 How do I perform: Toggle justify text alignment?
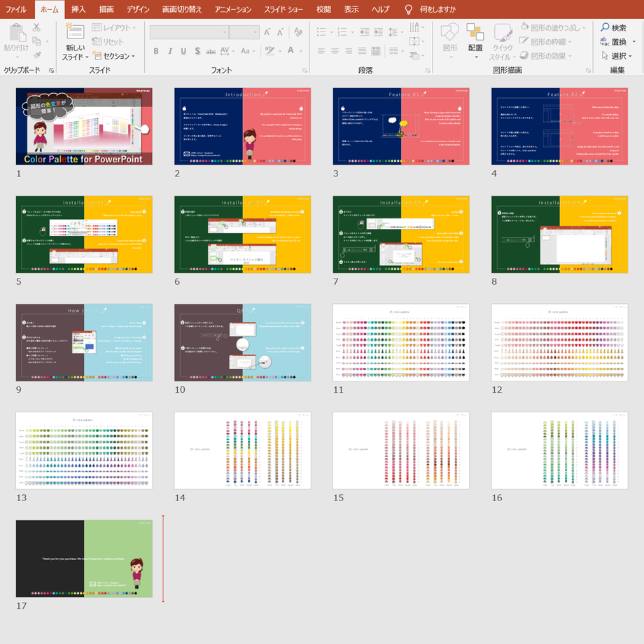tap(363, 51)
